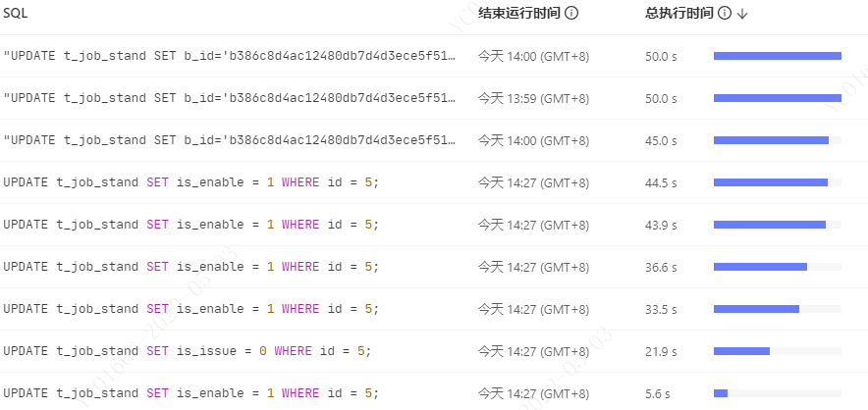
Task: Click the 今天 13:59 (GMT+8) end time
Action: click(533, 98)
